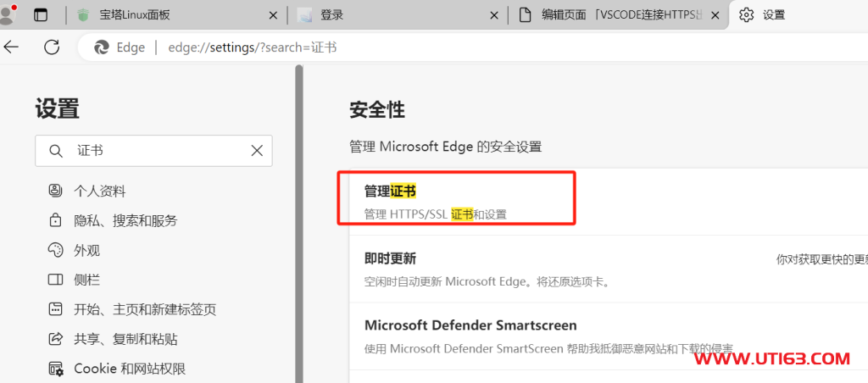Click the 宝塔Linux面板 tab favicon
Viewport: 868px width, 383px height.
83,15
